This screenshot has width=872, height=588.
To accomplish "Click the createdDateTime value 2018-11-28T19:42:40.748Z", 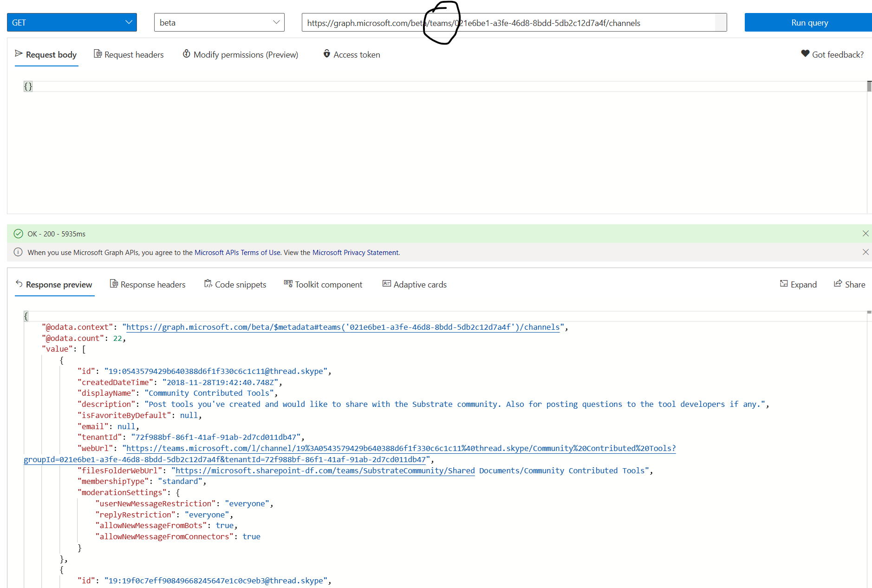I will click(x=220, y=383).
